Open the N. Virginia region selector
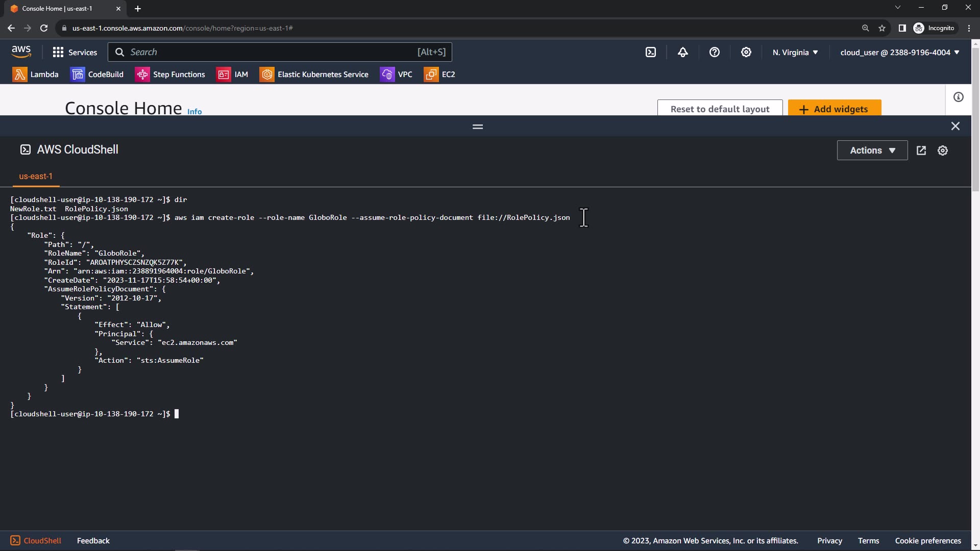The image size is (980, 551). coord(795,53)
